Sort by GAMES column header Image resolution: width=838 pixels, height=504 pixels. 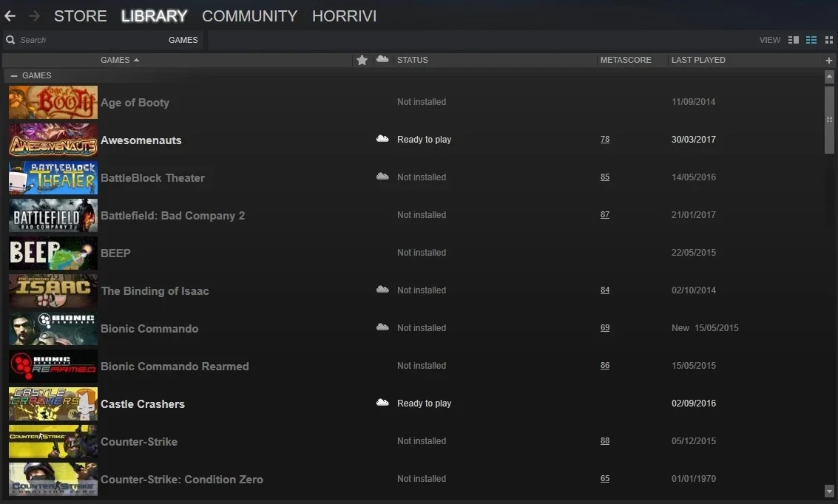click(120, 60)
